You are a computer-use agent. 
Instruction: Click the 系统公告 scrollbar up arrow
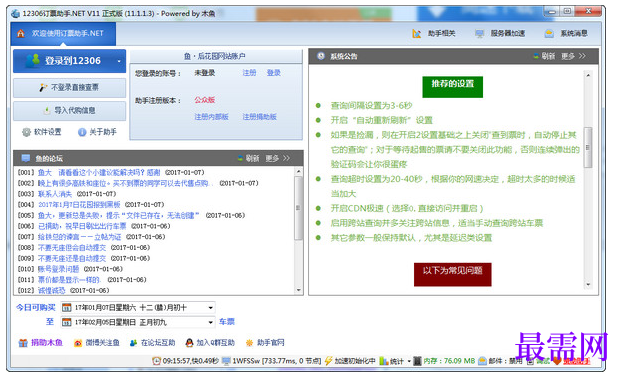point(588,75)
